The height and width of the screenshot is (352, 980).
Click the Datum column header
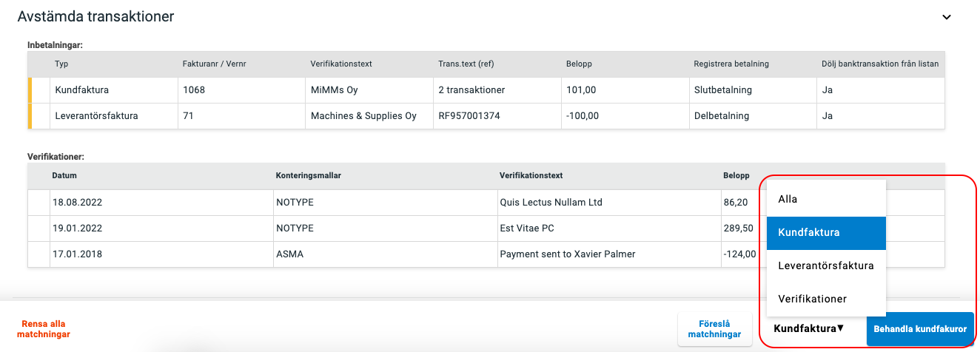(64, 176)
